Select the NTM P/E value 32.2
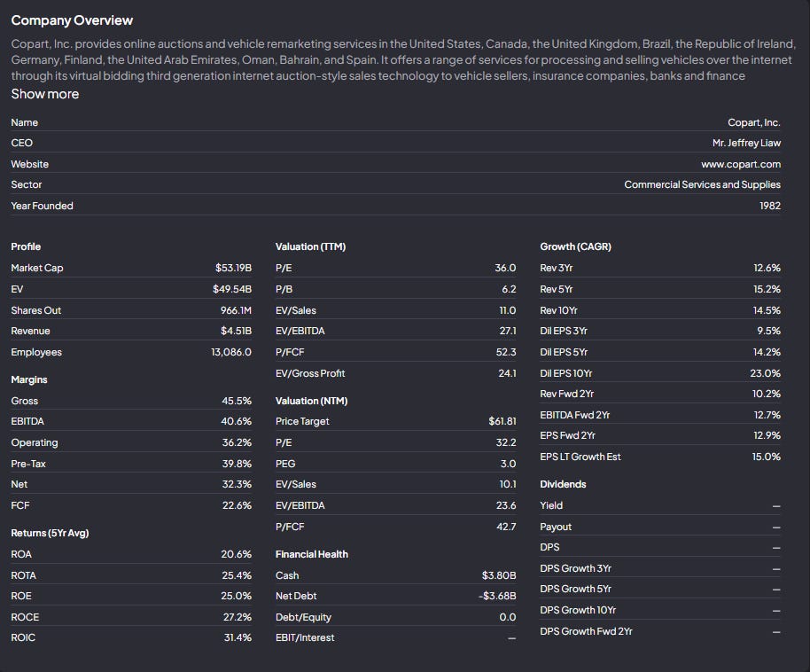The image size is (810, 672). pyautogui.click(x=506, y=442)
